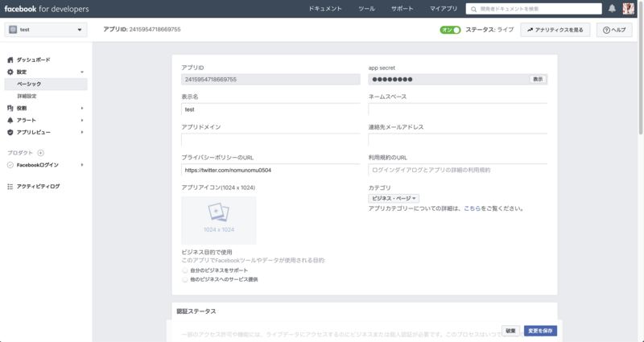The width and height of the screenshot is (644, 342).
Task: Open the サポート menu
Action: click(402, 9)
